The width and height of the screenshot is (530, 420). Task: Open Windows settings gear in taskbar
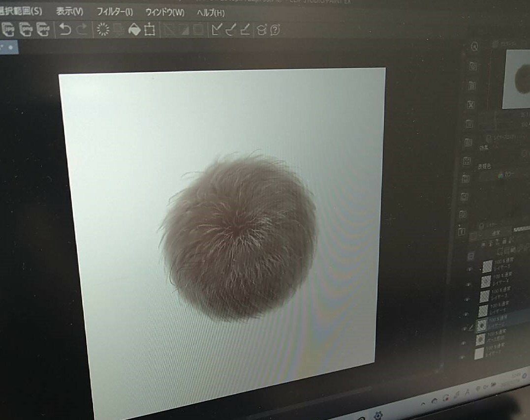click(378, 415)
